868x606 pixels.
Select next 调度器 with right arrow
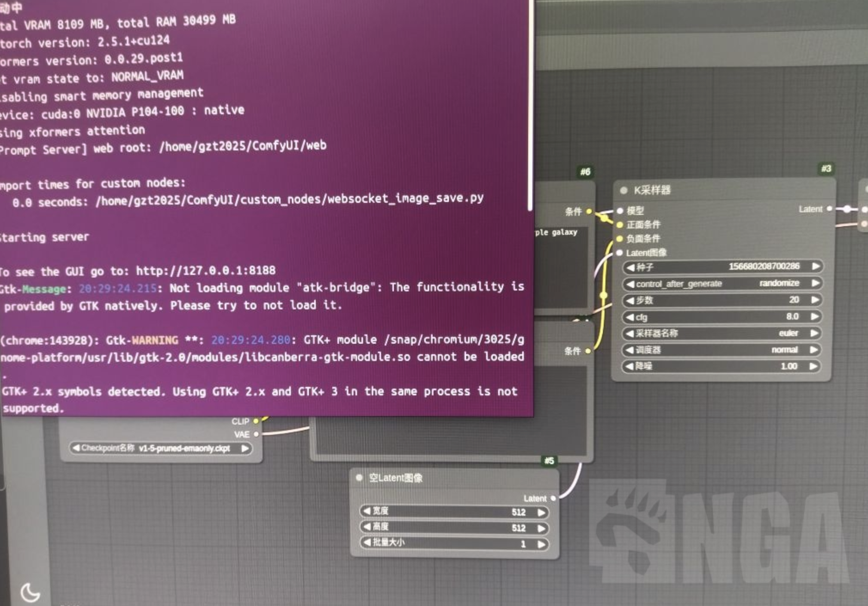814,349
